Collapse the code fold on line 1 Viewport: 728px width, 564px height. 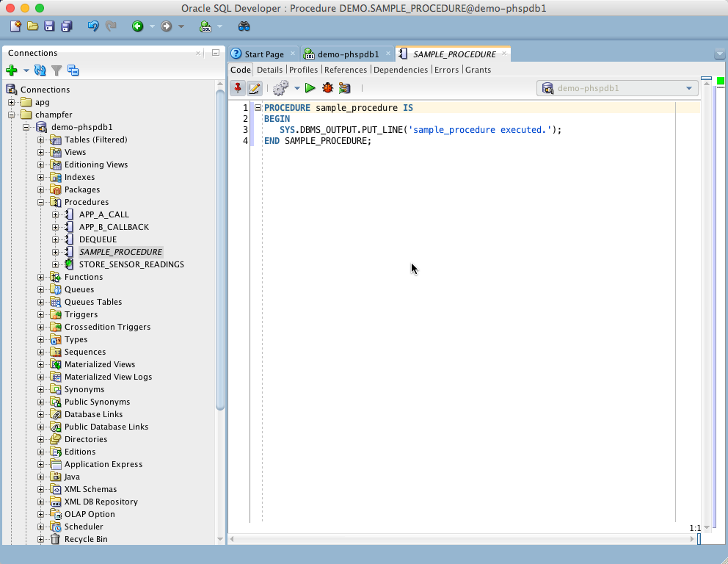pos(258,107)
